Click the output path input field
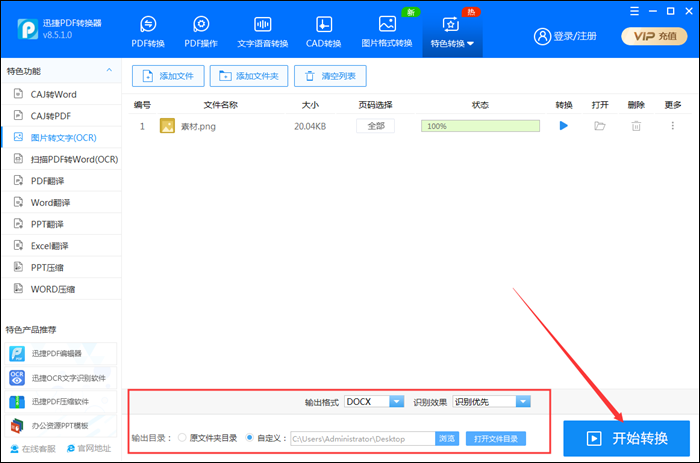 (x=361, y=438)
